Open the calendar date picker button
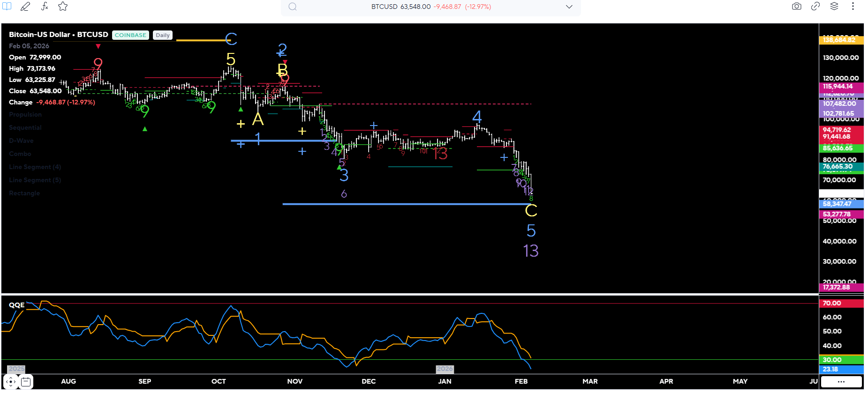The height and width of the screenshot is (393, 868). [26, 382]
